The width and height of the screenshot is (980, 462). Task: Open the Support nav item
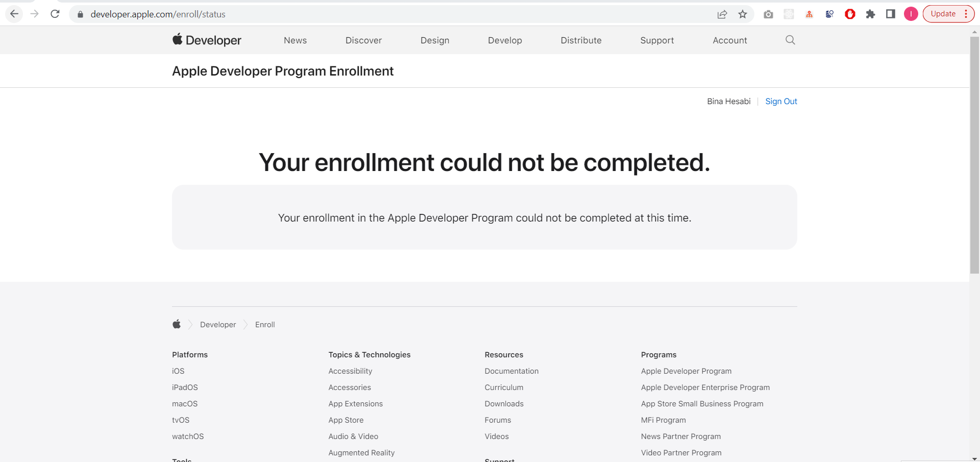pyautogui.click(x=657, y=40)
